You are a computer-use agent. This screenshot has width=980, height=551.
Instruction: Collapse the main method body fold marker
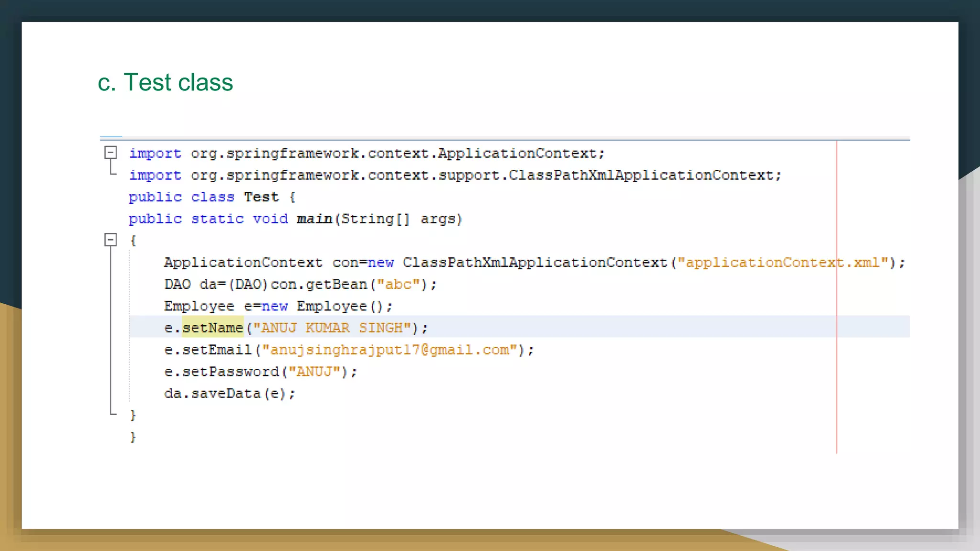point(111,240)
